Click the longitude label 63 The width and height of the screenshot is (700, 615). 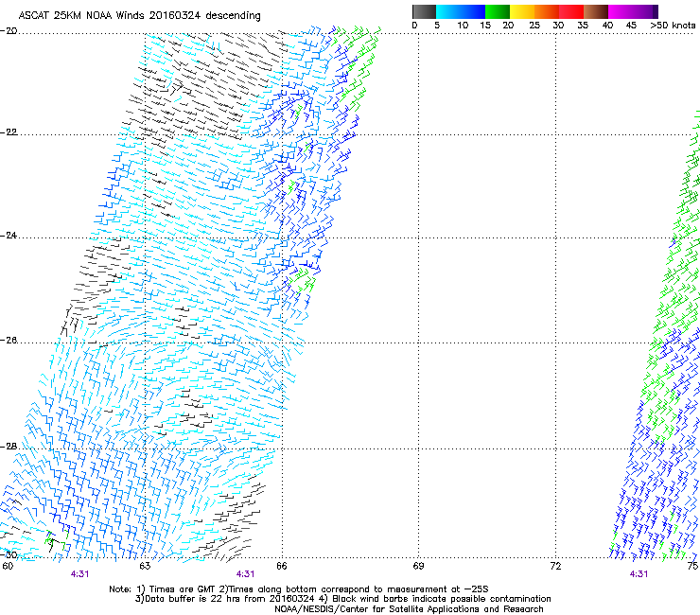145,566
